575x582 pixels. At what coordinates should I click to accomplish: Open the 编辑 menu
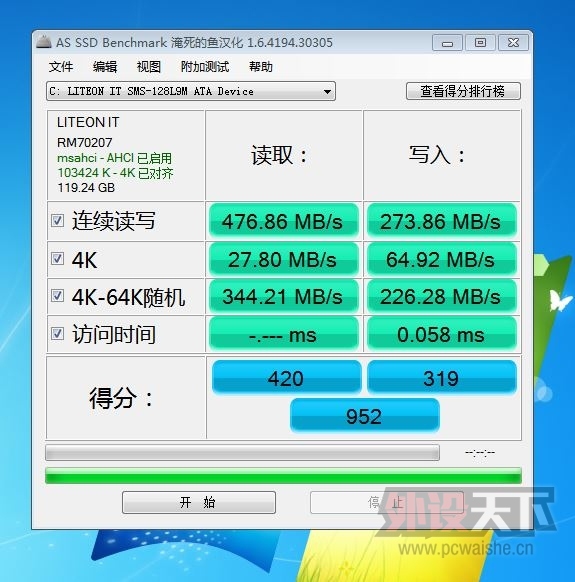[x=105, y=67]
